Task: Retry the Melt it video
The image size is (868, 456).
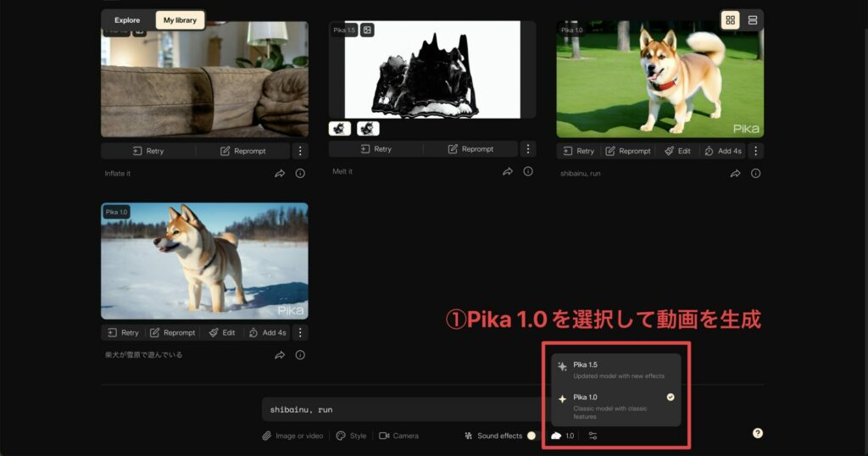Action: [x=376, y=149]
